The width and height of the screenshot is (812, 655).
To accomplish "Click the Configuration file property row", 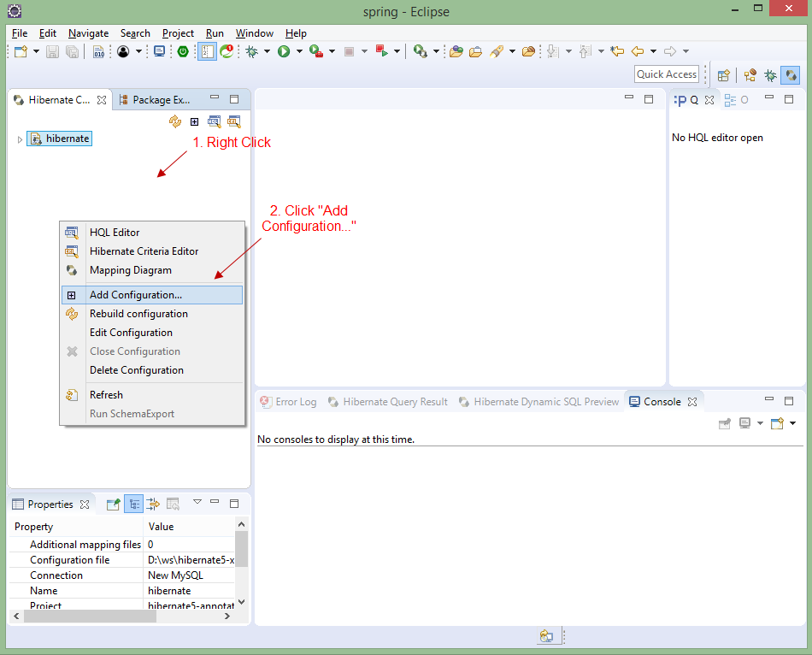I will (x=123, y=560).
